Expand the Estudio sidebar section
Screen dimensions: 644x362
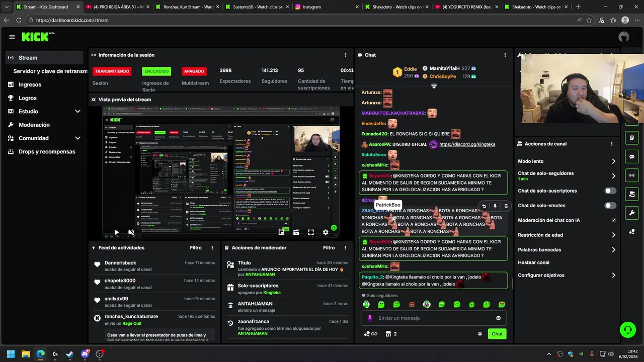77,112
